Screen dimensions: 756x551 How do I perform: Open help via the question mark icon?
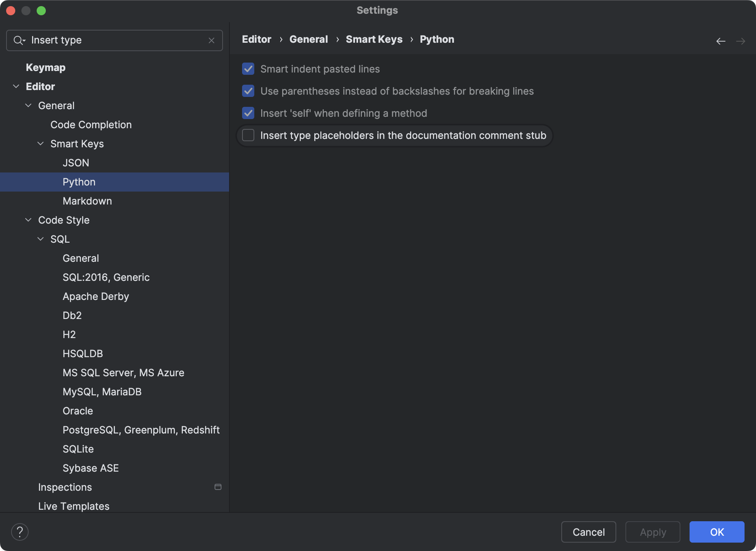[x=20, y=531]
